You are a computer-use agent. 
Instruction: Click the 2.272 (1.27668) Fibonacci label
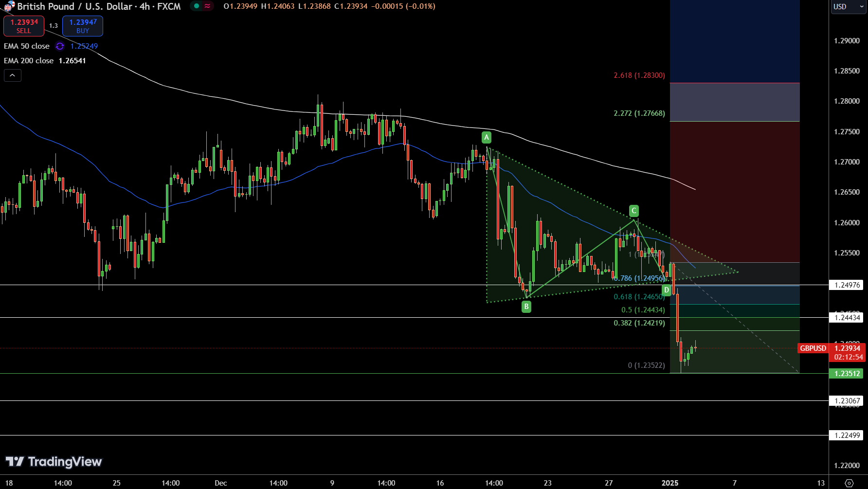click(639, 113)
